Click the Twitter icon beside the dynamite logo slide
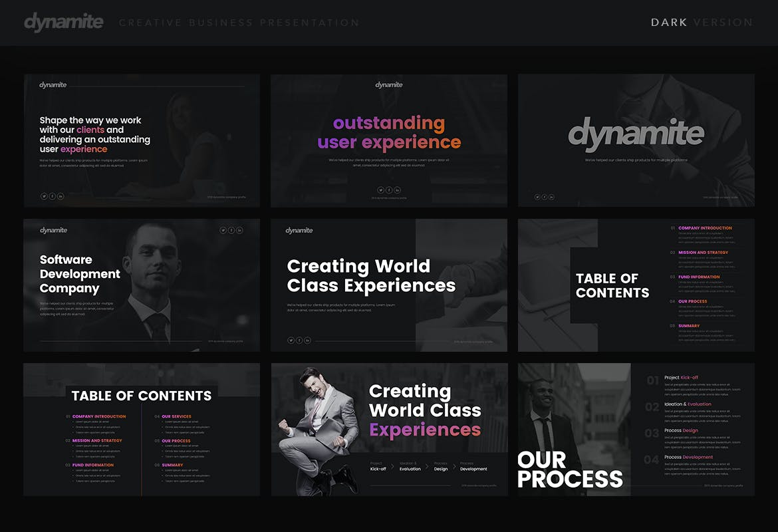Viewport: 778px width, 532px height. pos(537,197)
